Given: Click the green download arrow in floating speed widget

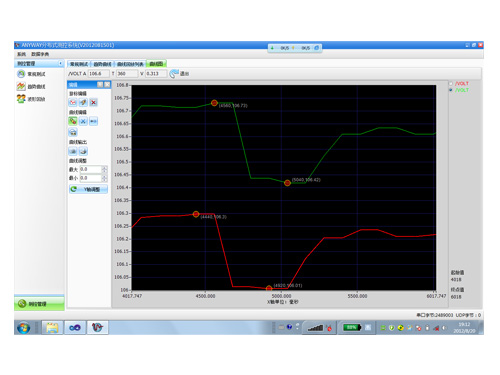Looking at the screenshot, I should tap(272, 48).
